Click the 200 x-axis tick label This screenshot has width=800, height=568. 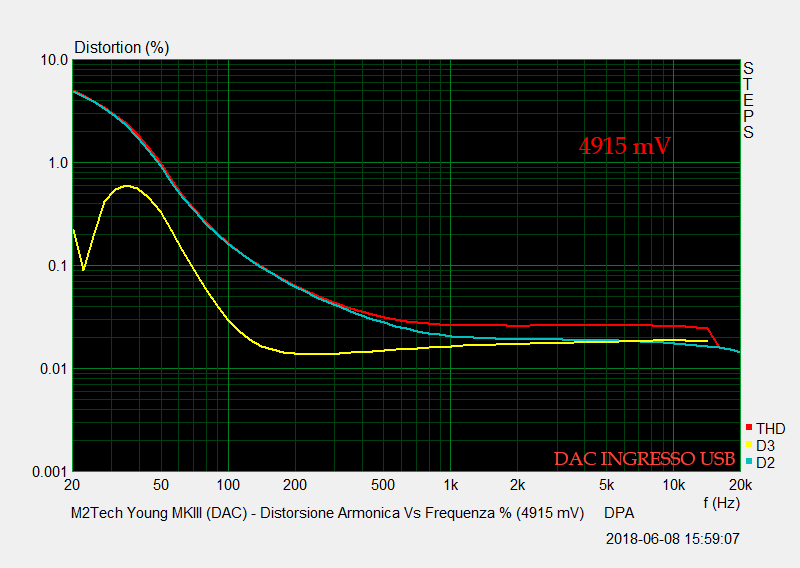pos(295,485)
